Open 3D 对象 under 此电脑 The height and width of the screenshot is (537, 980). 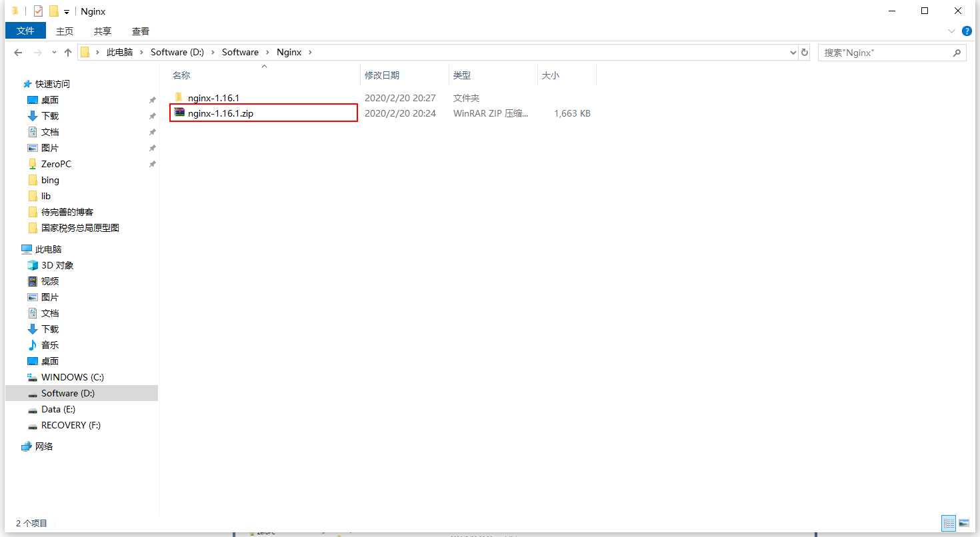(57, 265)
